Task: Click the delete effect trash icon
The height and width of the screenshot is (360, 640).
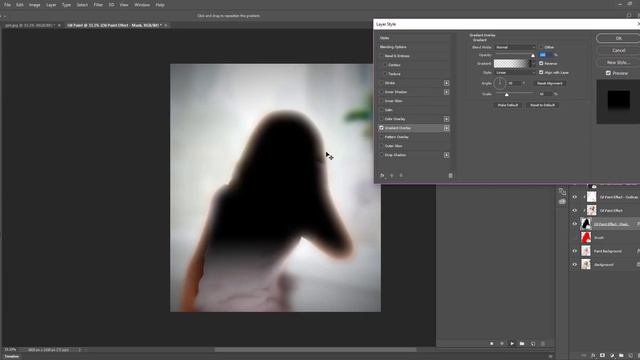Action: [x=450, y=176]
